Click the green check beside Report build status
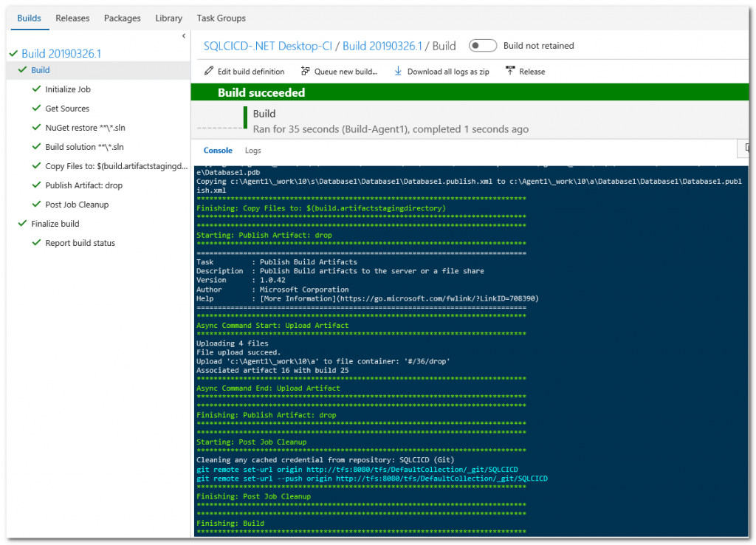This screenshot has height=545, width=756. click(x=36, y=243)
